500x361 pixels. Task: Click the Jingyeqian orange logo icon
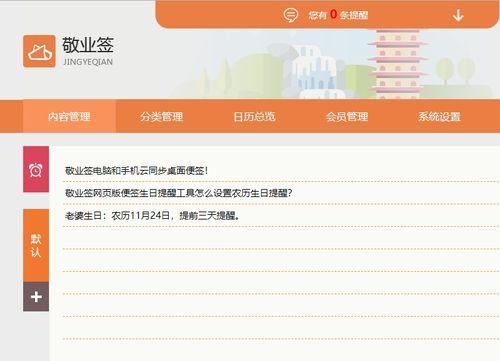(x=39, y=51)
